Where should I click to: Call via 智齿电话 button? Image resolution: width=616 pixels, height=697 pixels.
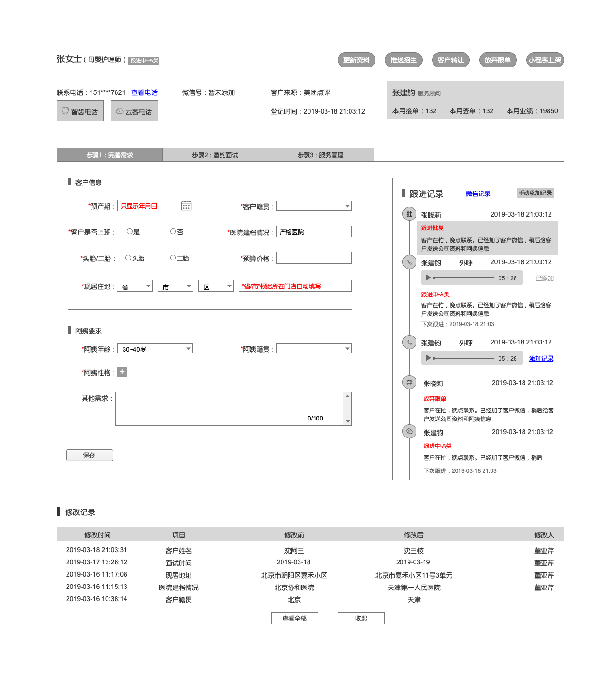point(80,111)
